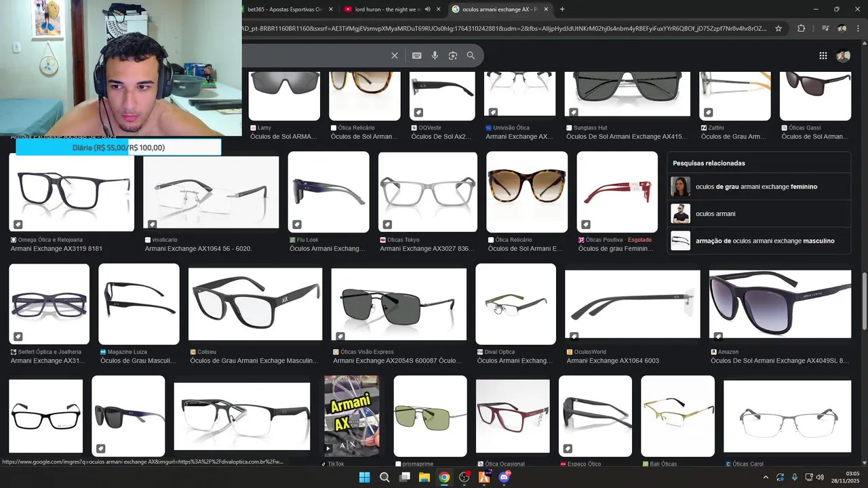Image resolution: width=868 pixels, height=488 pixels.
Task: Start a voice search with the microphone icon
Action: (x=435, y=56)
